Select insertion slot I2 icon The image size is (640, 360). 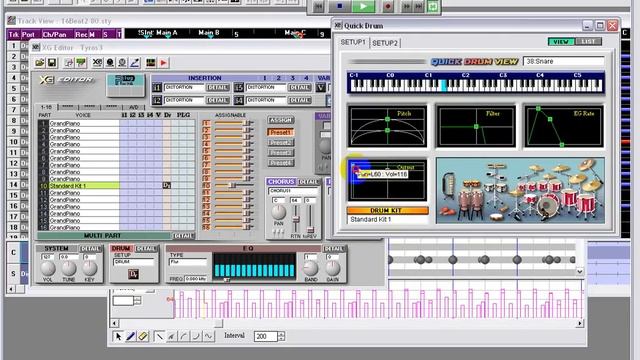point(157,100)
